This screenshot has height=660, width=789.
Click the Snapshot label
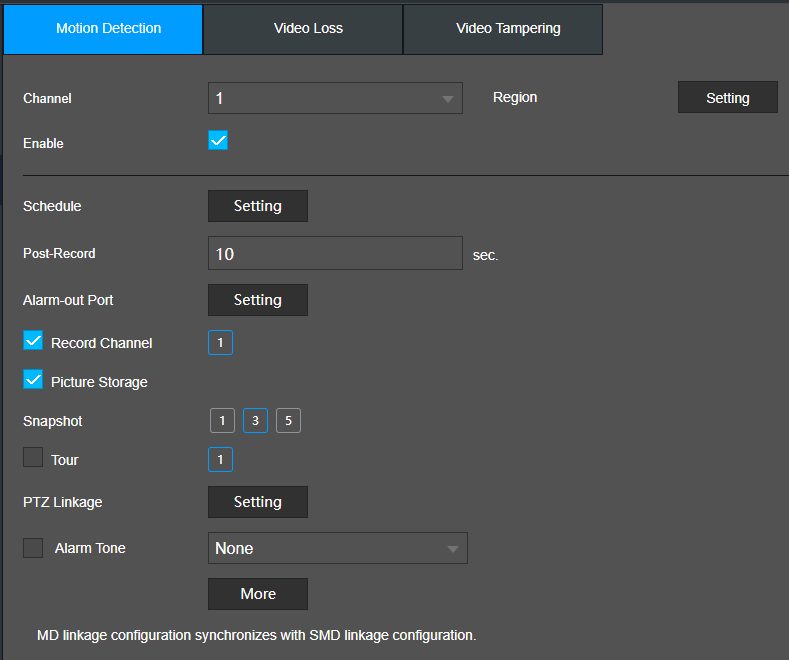point(52,421)
